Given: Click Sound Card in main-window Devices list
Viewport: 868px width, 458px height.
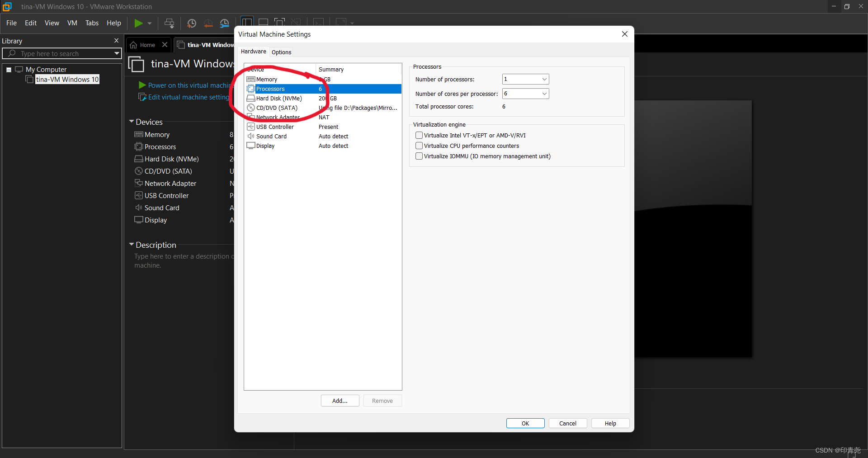Looking at the screenshot, I should coord(162,208).
